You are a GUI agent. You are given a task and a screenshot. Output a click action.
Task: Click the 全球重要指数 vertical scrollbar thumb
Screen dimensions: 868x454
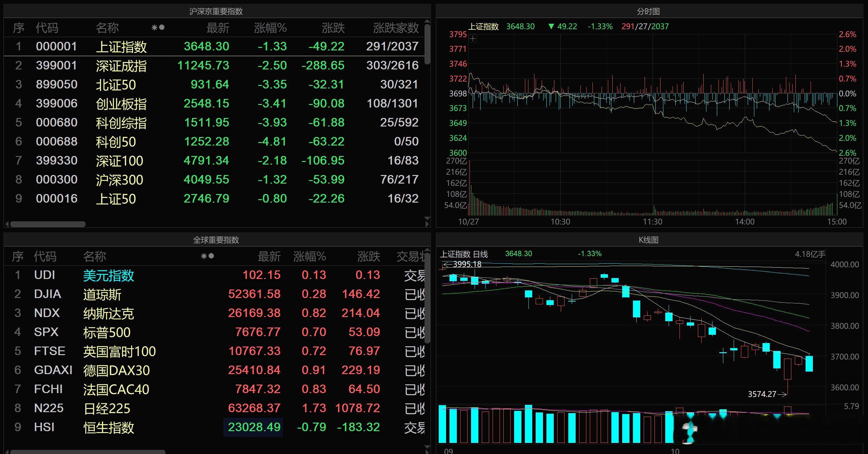[x=427, y=298]
